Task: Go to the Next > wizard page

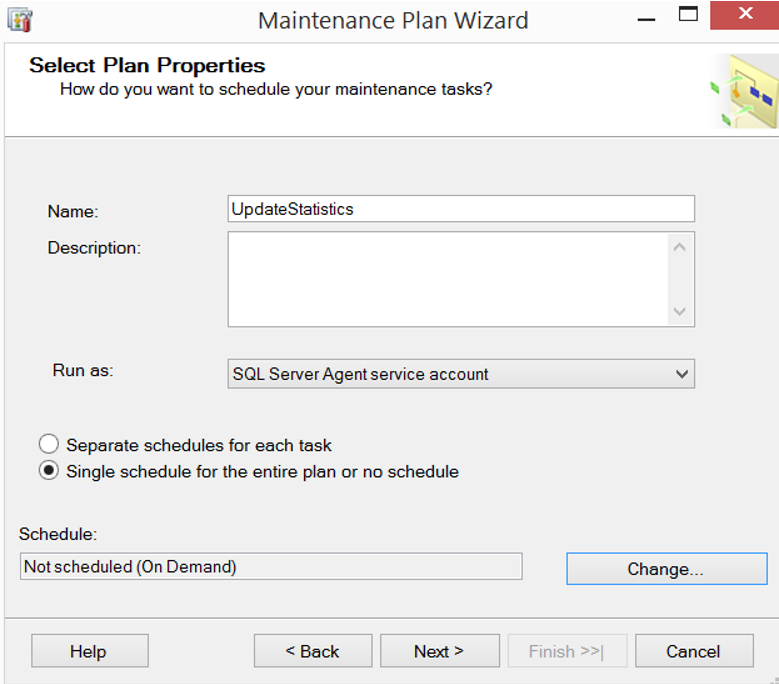Action: tap(440, 651)
